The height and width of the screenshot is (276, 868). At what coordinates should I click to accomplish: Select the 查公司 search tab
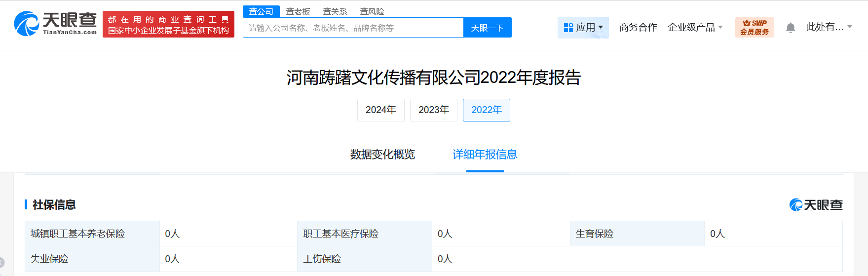tap(261, 11)
